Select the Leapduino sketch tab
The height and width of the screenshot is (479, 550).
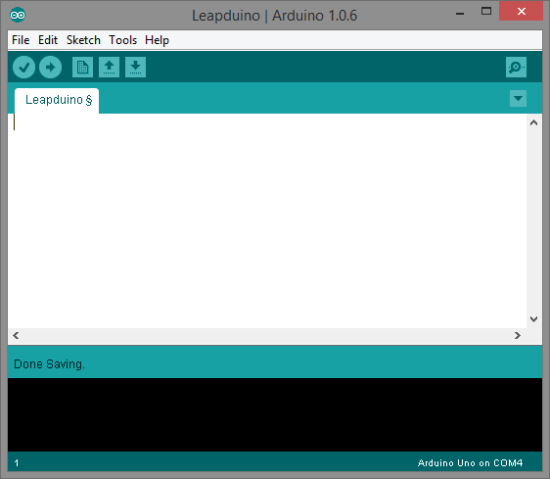tap(57, 101)
